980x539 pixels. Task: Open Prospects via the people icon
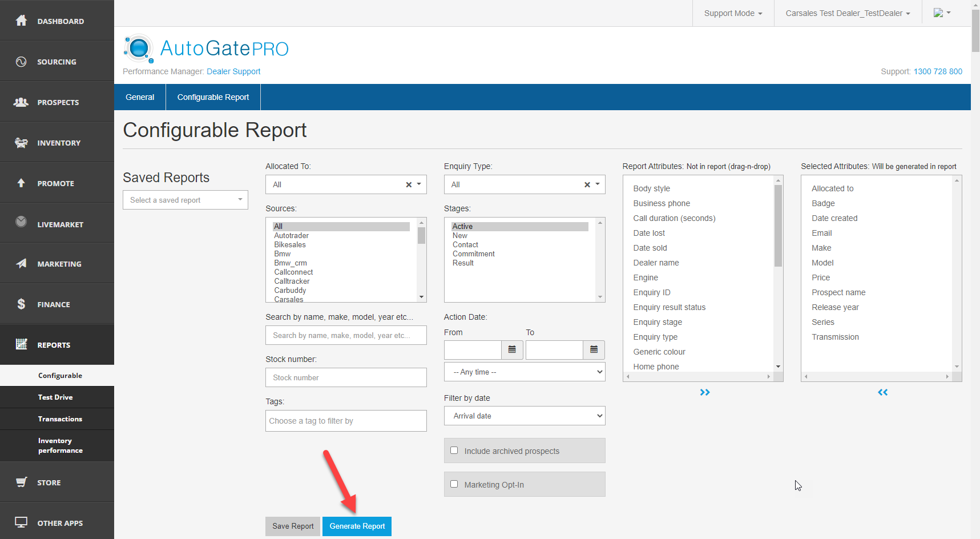pyautogui.click(x=21, y=102)
